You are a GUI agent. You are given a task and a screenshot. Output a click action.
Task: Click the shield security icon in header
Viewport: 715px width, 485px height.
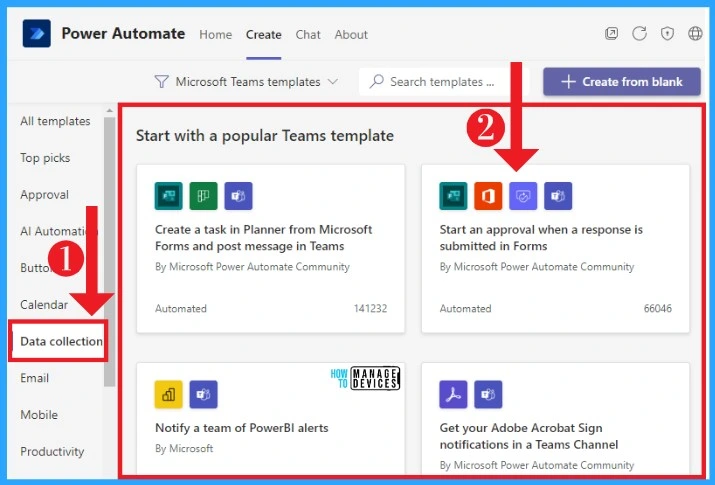click(x=667, y=33)
